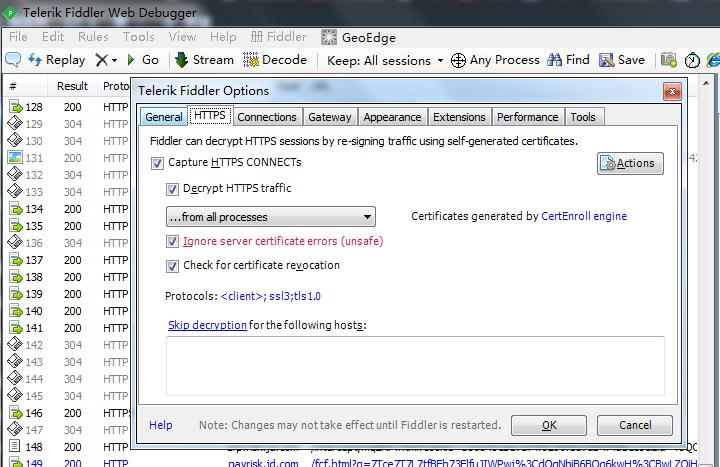
Task: Select the HTTPS tab
Action: (x=210, y=115)
